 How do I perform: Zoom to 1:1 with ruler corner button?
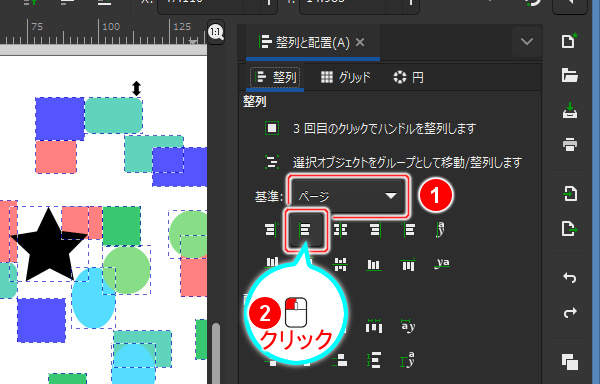[216, 32]
